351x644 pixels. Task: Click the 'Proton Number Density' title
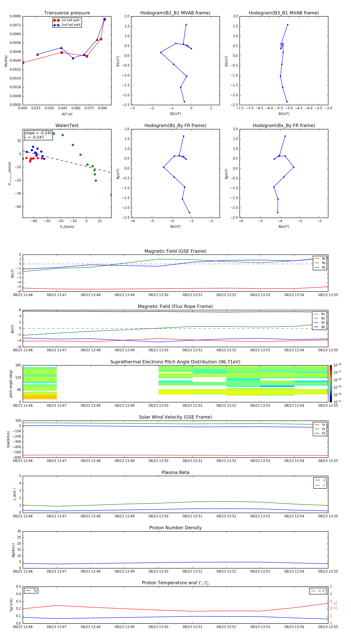coord(175,528)
